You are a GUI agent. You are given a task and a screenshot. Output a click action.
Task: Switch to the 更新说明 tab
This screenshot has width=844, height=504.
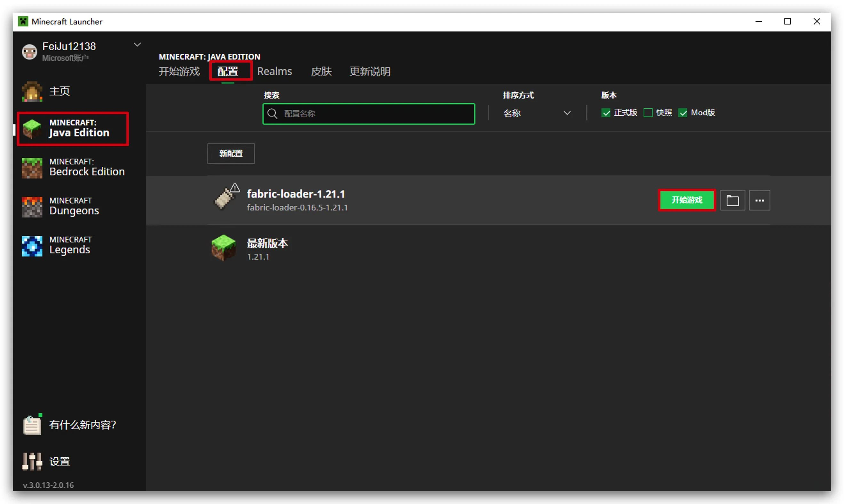pyautogui.click(x=370, y=72)
